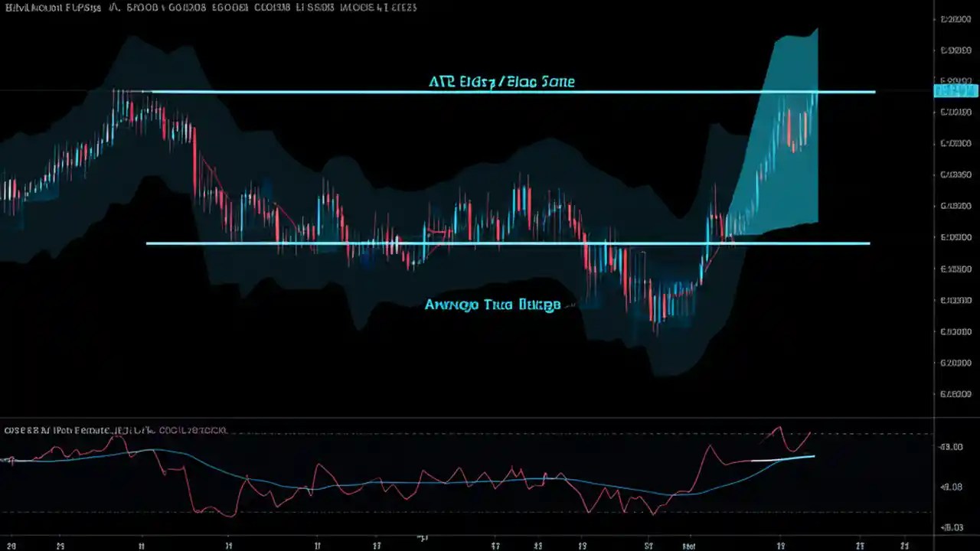980x551 pixels.
Task: Click the topmost price value on the right axis
Action: (954, 21)
